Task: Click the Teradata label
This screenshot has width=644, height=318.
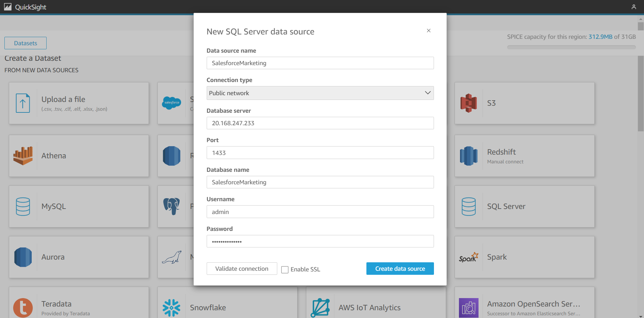Action: [x=56, y=304]
